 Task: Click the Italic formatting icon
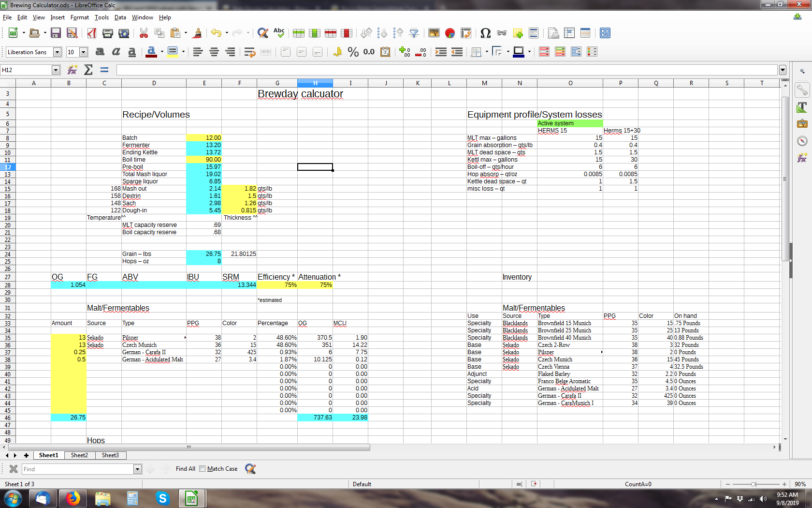(116, 52)
